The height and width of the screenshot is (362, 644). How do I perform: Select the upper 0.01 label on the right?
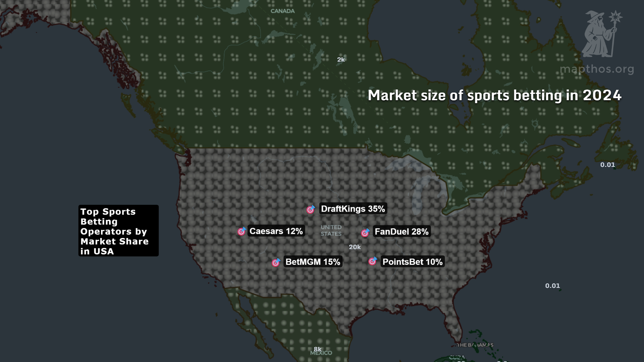click(x=608, y=165)
